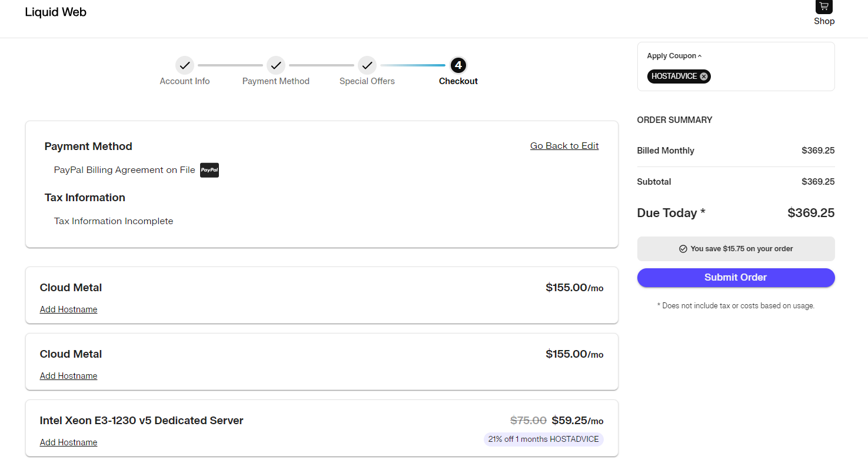Click the Checkout step number 4
The image size is (868, 463).
[458, 65]
